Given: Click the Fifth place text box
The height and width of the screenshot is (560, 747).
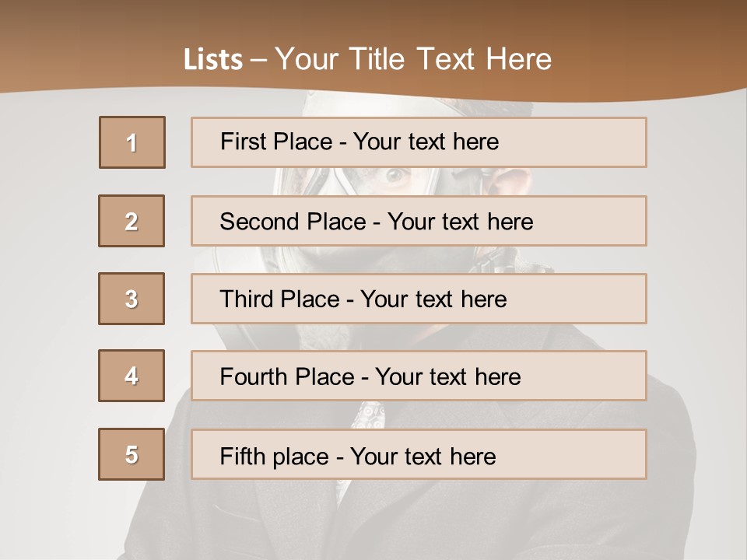Looking at the screenshot, I should pyautogui.click(x=419, y=454).
